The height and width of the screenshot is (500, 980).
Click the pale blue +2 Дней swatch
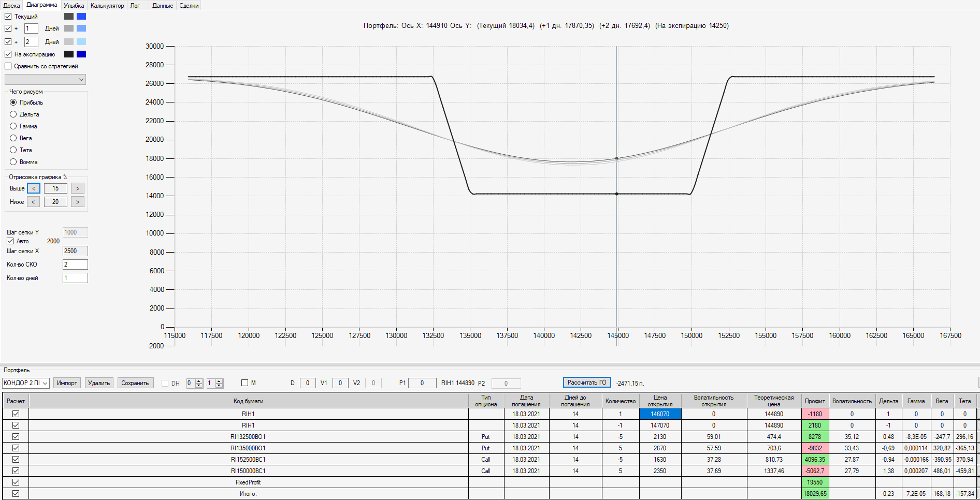[81, 42]
